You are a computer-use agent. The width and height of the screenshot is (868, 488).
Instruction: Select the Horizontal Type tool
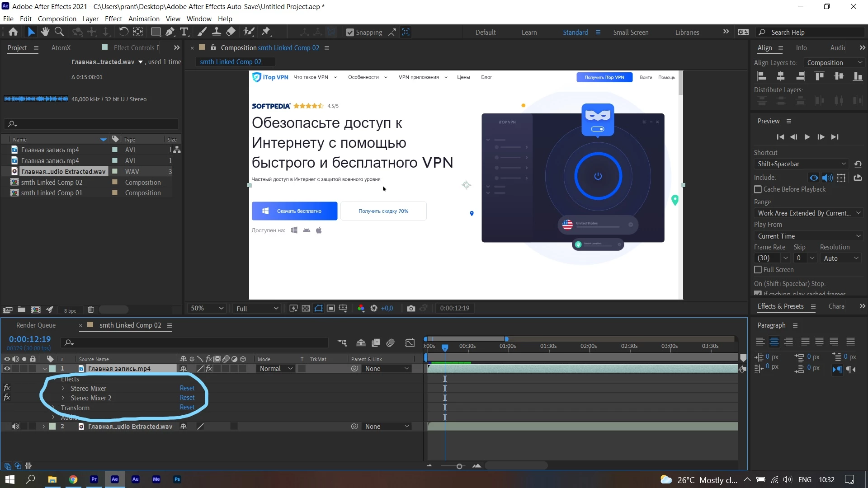[184, 32]
